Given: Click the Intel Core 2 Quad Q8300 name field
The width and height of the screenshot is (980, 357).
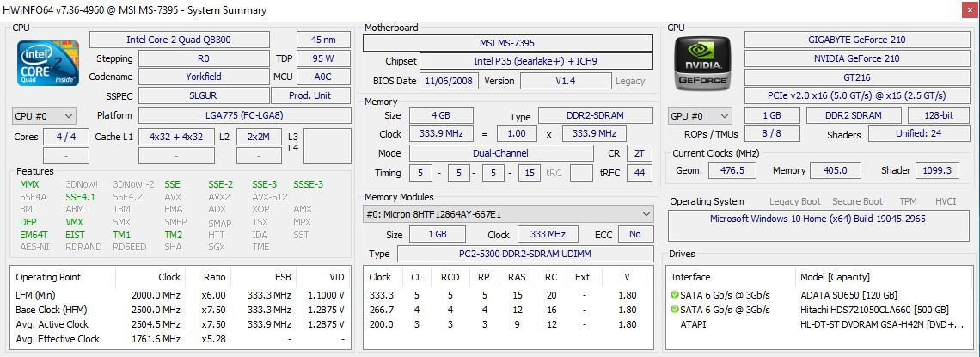Looking at the screenshot, I should tap(188, 40).
